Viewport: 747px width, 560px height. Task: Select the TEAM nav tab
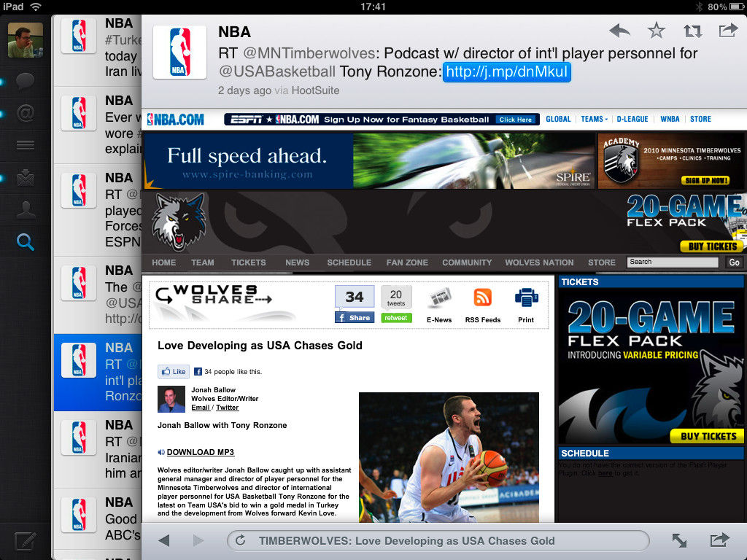[x=203, y=262]
